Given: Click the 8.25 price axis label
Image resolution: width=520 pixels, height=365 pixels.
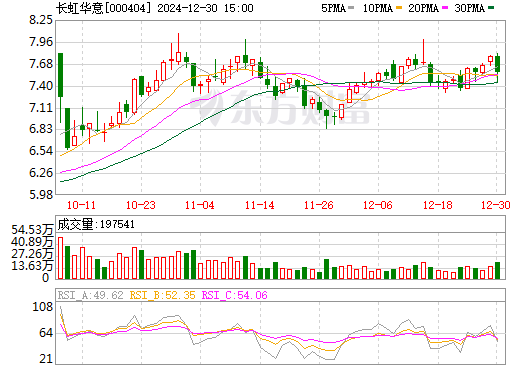Looking at the screenshot, I should click(x=41, y=20).
